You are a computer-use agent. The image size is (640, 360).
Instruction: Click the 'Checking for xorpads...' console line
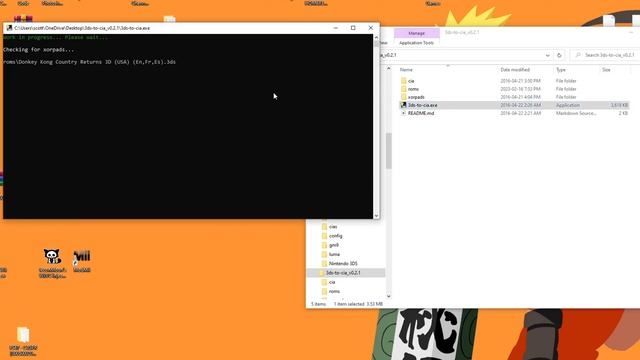39,50
